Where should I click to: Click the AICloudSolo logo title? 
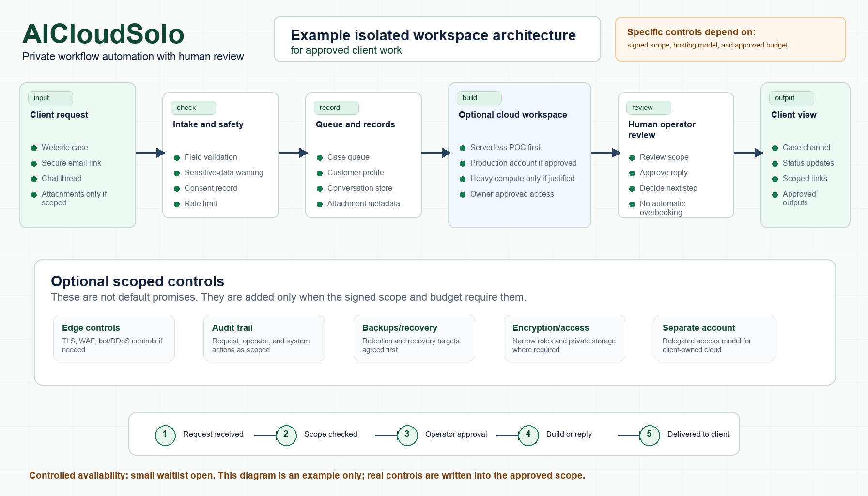103,34
